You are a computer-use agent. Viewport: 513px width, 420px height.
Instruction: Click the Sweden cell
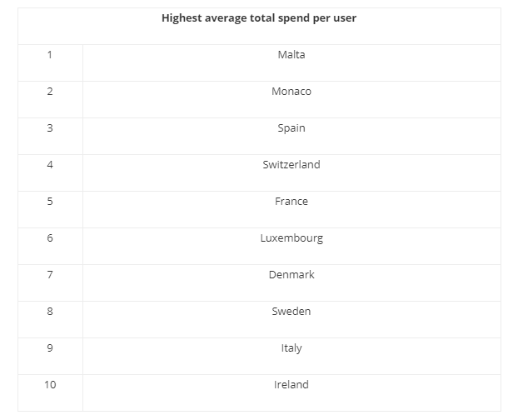coord(291,312)
